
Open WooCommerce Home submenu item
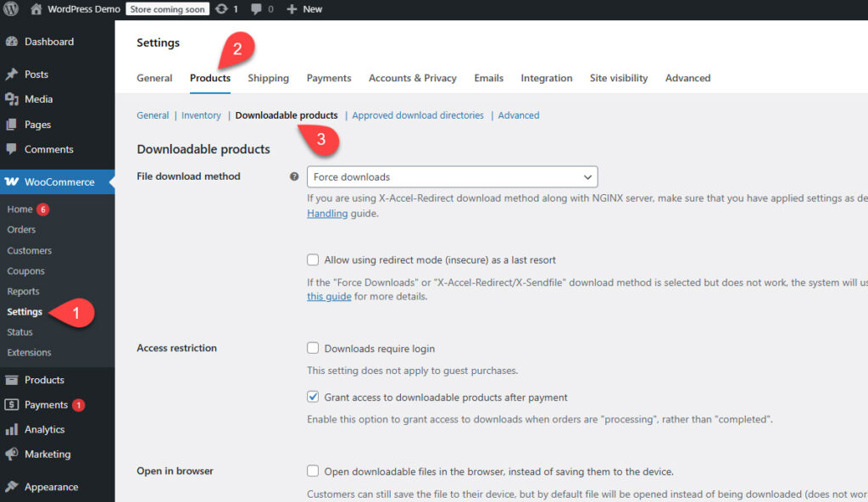pyautogui.click(x=20, y=209)
